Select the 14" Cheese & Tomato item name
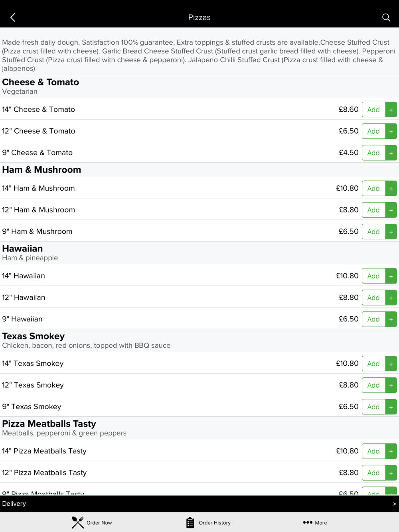This screenshot has width=399, height=532. [x=38, y=109]
